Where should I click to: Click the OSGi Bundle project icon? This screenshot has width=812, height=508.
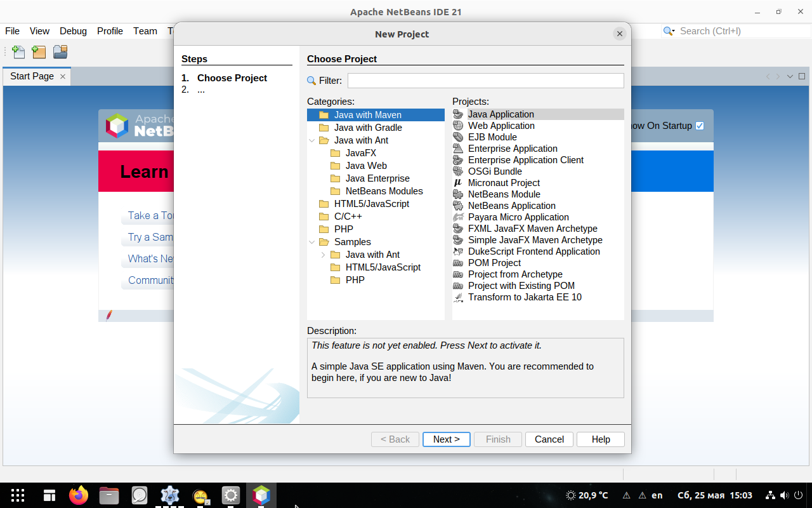(x=458, y=171)
